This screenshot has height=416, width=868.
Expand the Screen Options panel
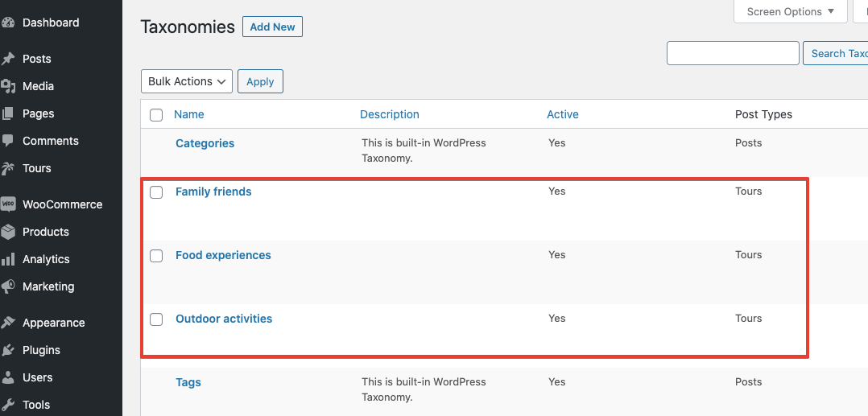click(791, 11)
